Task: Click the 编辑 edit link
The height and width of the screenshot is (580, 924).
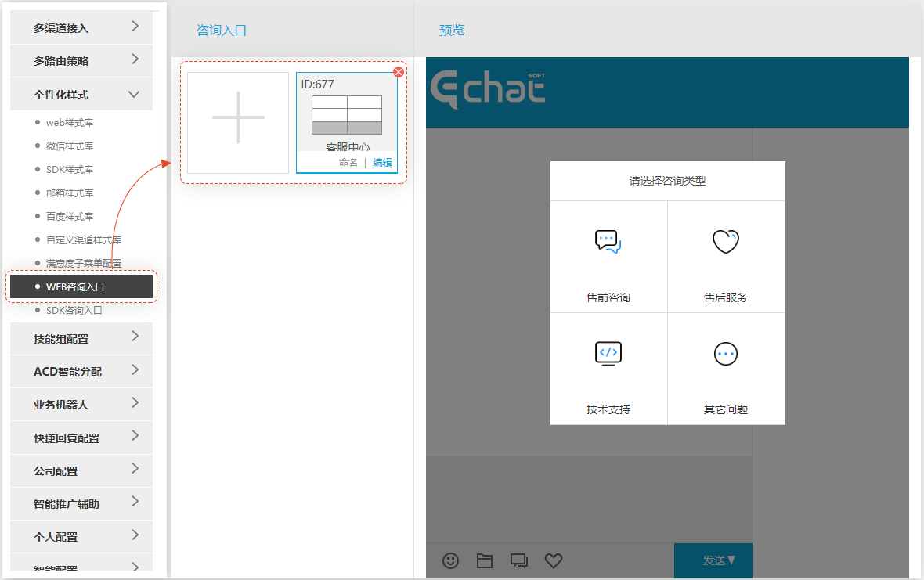Action: click(x=382, y=163)
